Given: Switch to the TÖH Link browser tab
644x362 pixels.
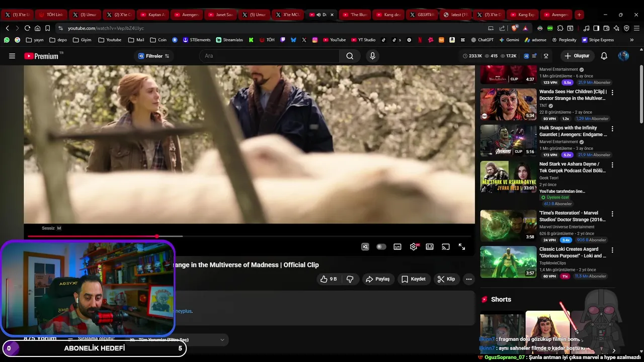Looking at the screenshot, I should click(x=51, y=15).
